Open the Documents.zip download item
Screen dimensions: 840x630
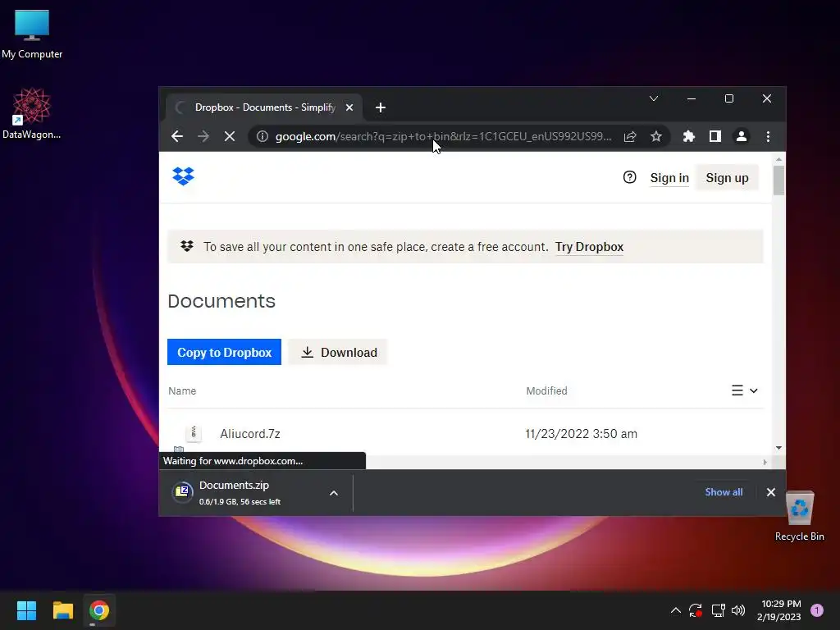(x=243, y=492)
